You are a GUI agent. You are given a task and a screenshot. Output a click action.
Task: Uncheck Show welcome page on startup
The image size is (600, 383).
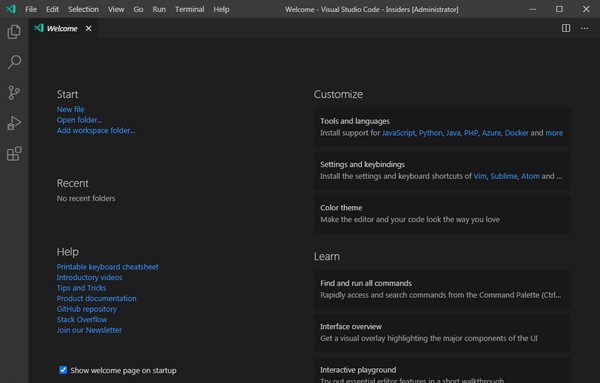pyautogui.click(x=63, y=370)
